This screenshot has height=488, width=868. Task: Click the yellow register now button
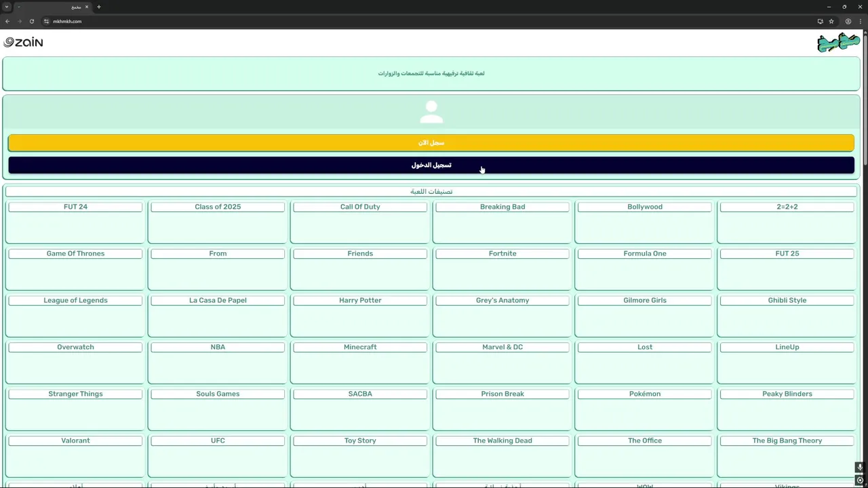pos(431,143)
